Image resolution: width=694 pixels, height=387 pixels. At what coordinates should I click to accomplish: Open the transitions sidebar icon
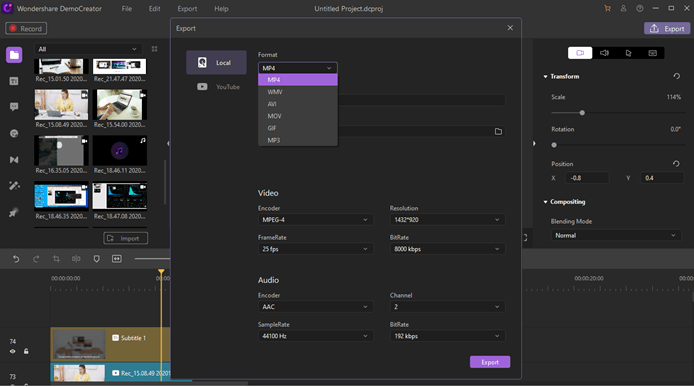click(14, 160)
